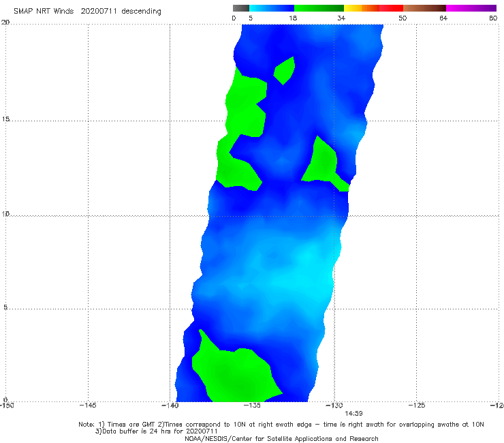Click the latitude axis label '20'
Viewport: 504px width, 443px height.
(x=5, y=22)
